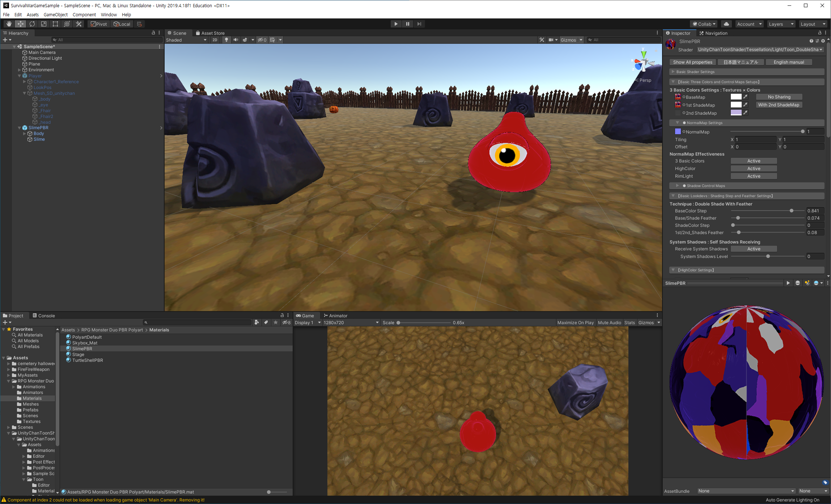The image size is (831, 504).
Task: Toggle 2D scene view mode
Action: pyautogui.click(x=215, y=40)
